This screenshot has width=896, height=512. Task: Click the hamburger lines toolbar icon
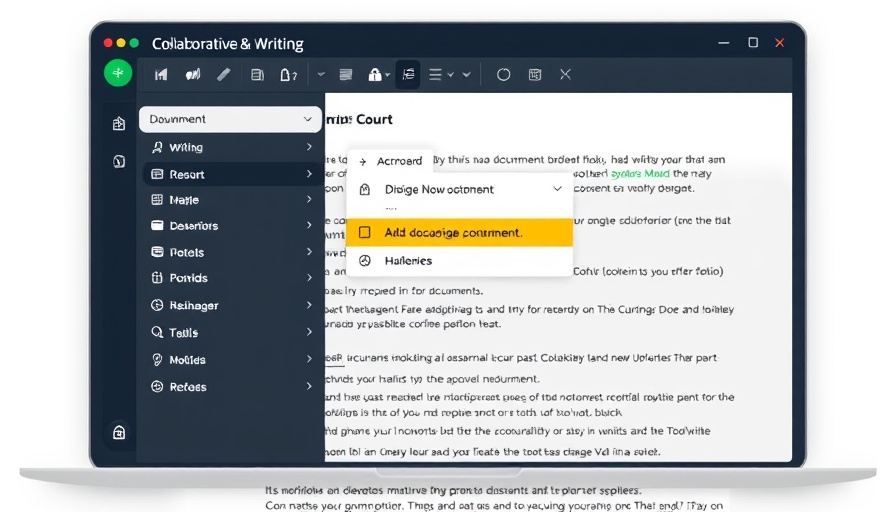click(435, 74)
